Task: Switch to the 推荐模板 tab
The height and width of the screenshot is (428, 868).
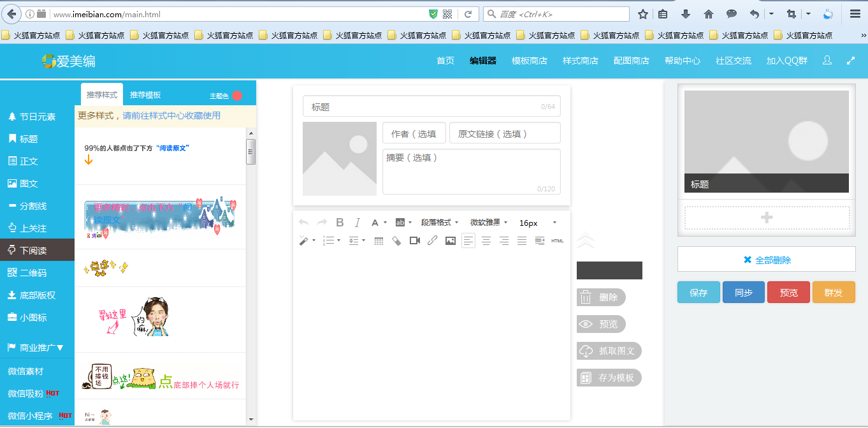Action: [145, 95]
